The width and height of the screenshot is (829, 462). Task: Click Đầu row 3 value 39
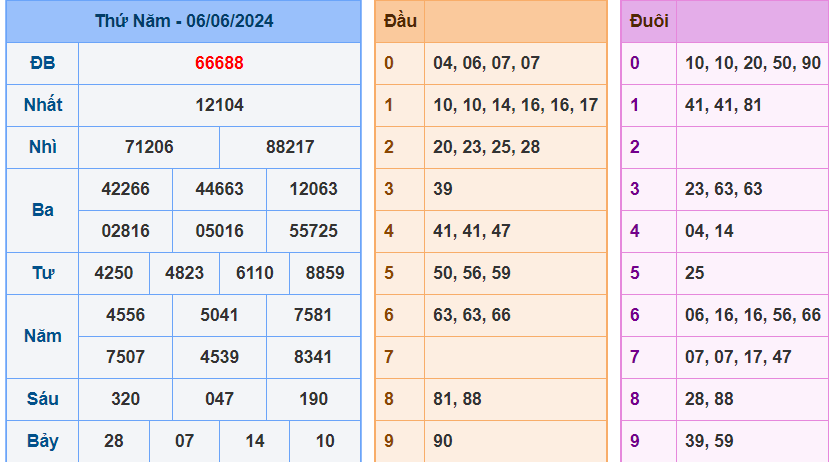click(x=443, y=189)
